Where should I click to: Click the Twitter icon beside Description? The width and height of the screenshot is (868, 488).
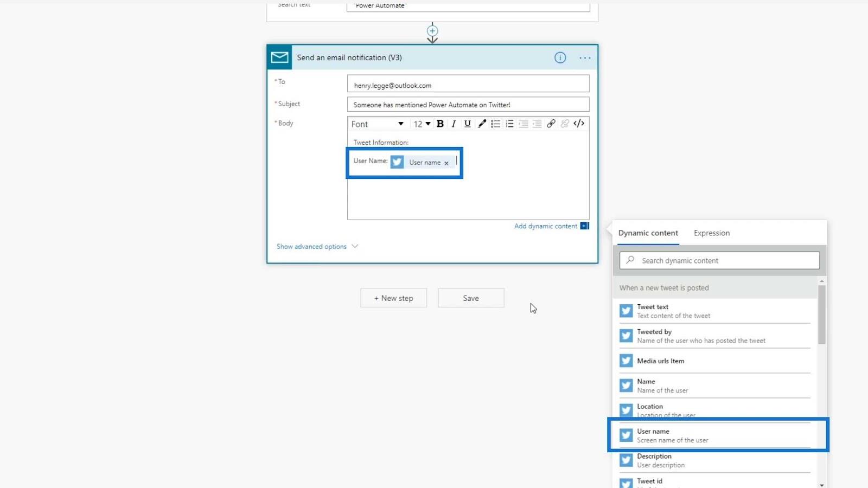pos(626,460)
